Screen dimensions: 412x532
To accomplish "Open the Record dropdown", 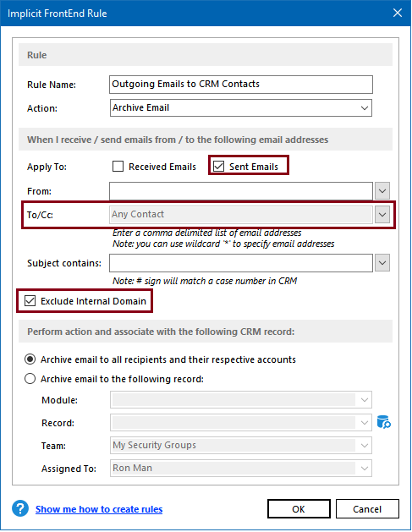I will pos(241,422).
